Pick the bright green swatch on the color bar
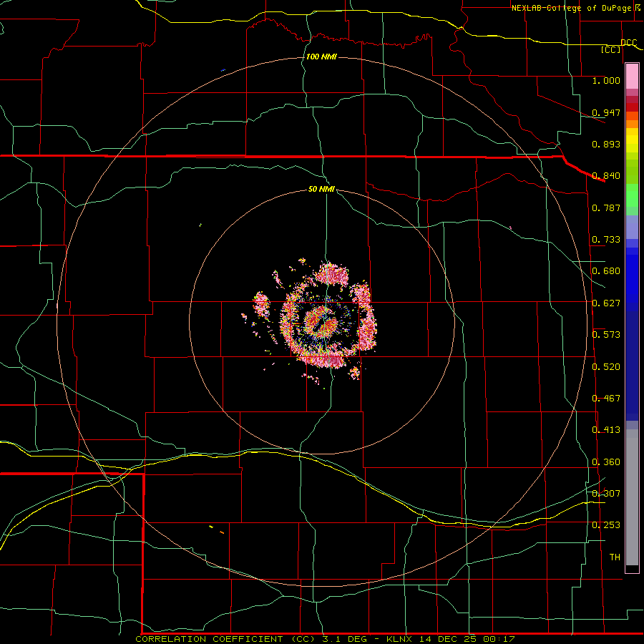The height and width of the screenshot is (644, 644). [632, 195]
